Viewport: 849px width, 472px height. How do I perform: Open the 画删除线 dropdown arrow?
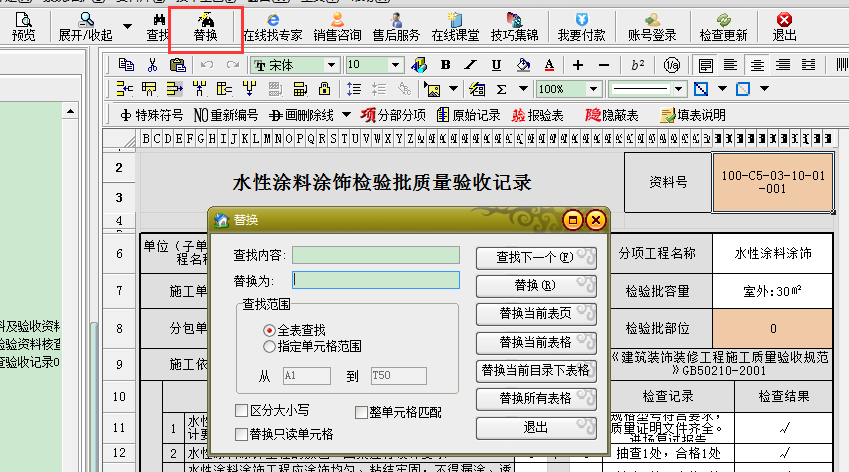pos(347,115)
